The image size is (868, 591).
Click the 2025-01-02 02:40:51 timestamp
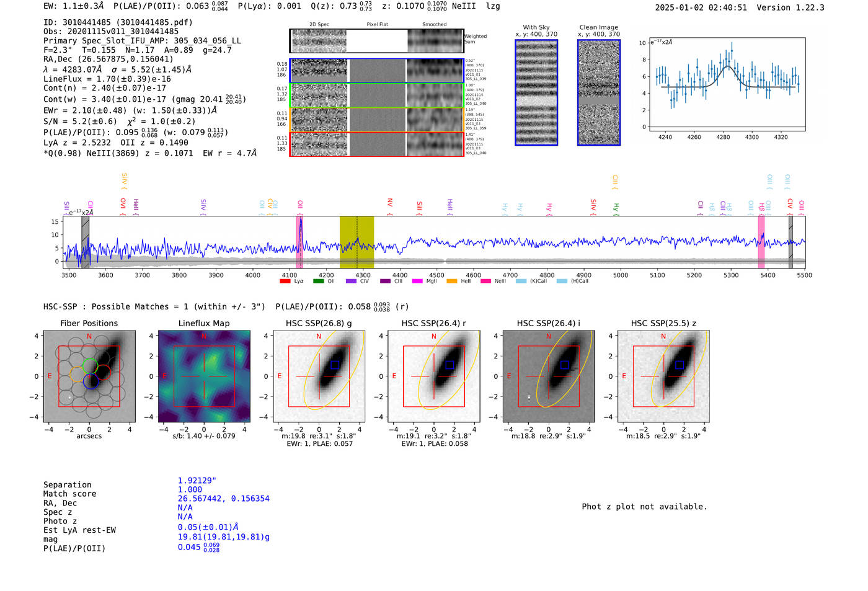pos(701,7)
